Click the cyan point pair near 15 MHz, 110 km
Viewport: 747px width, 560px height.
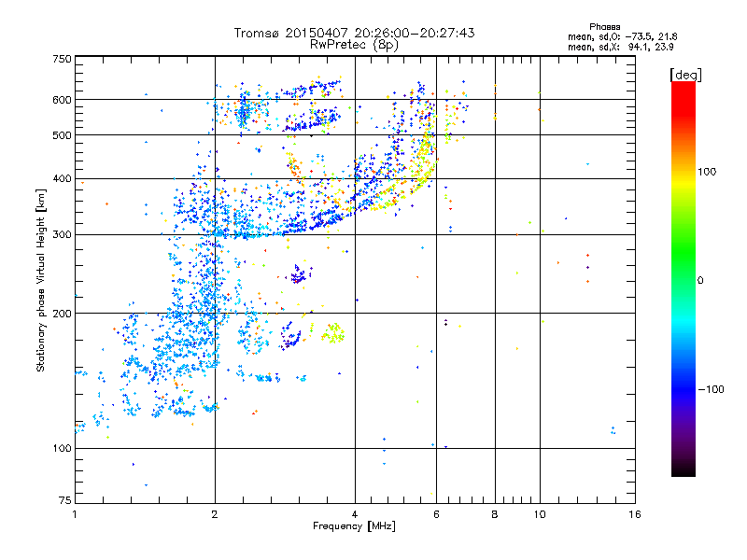[613, 430]
